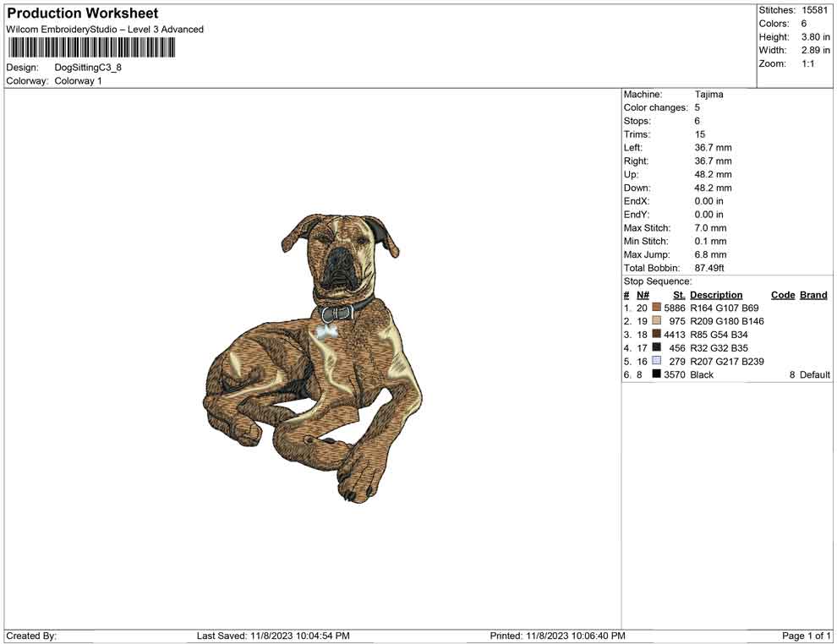837x644 pixels.
Task: Click the Default brand entry
Action: (814, 374)
